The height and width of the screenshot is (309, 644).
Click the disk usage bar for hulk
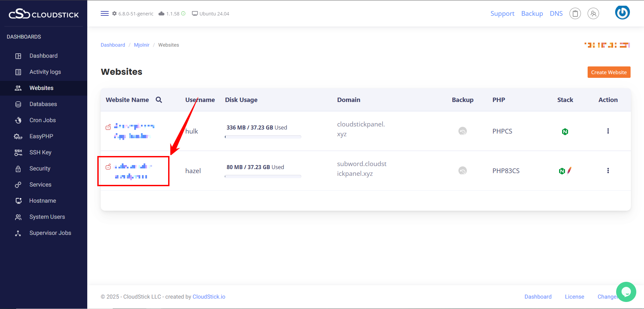pos(263,137)
